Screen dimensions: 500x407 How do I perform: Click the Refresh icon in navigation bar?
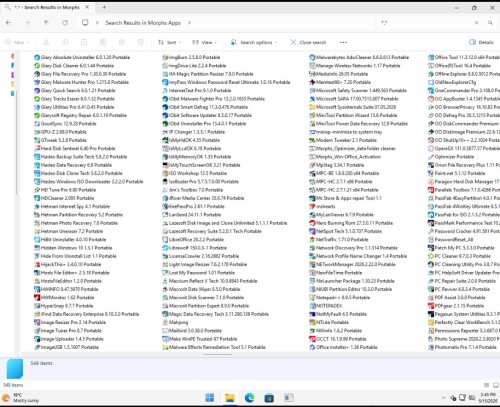[65, 23]
